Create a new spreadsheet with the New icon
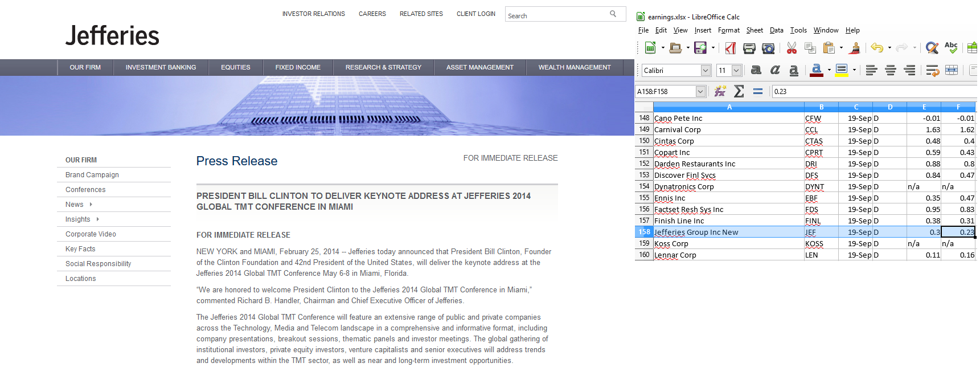 (650, 48)
